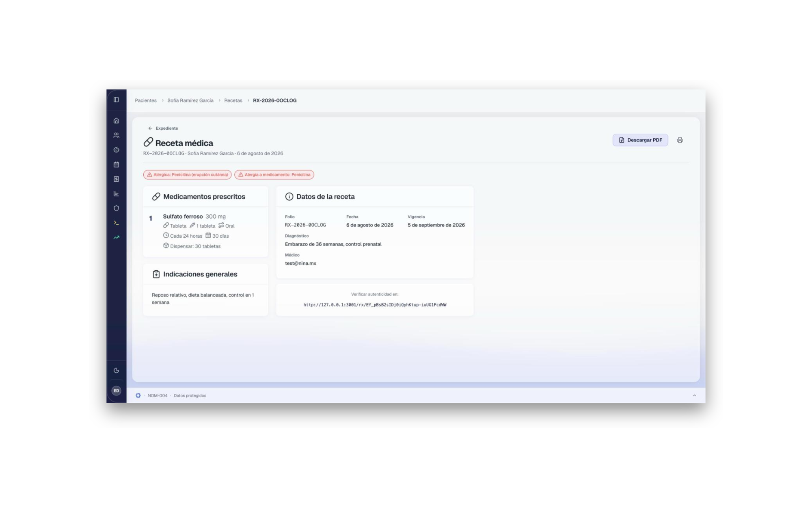Click the 300 mg dosage text
Screen dimensions: 812x508
pos(216,217)
